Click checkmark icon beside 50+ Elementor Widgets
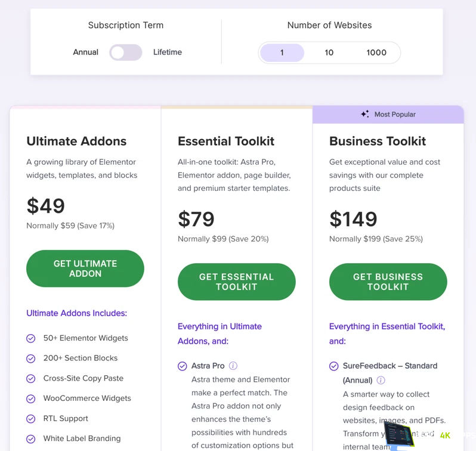This screenshot has width=476, height=451. pos(30,338)
